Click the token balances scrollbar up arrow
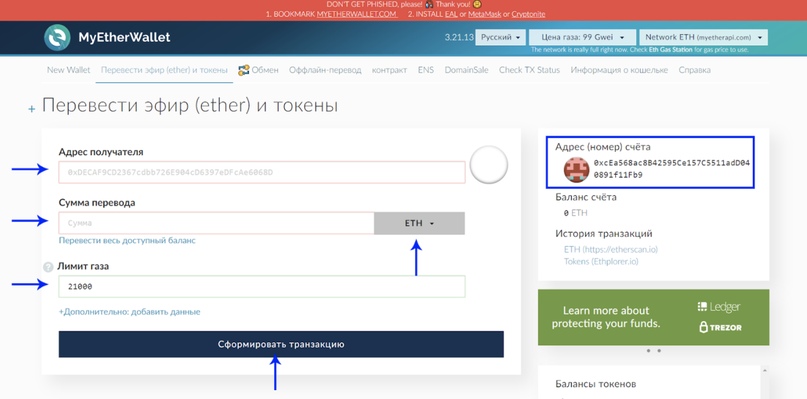The height and width of the screenshot is (399, 807). point(764,370)
